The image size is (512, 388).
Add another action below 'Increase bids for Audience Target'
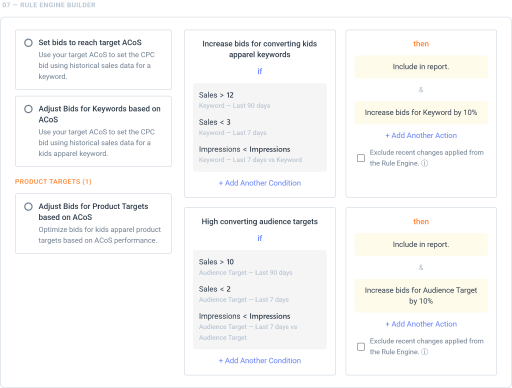[421, 324]
